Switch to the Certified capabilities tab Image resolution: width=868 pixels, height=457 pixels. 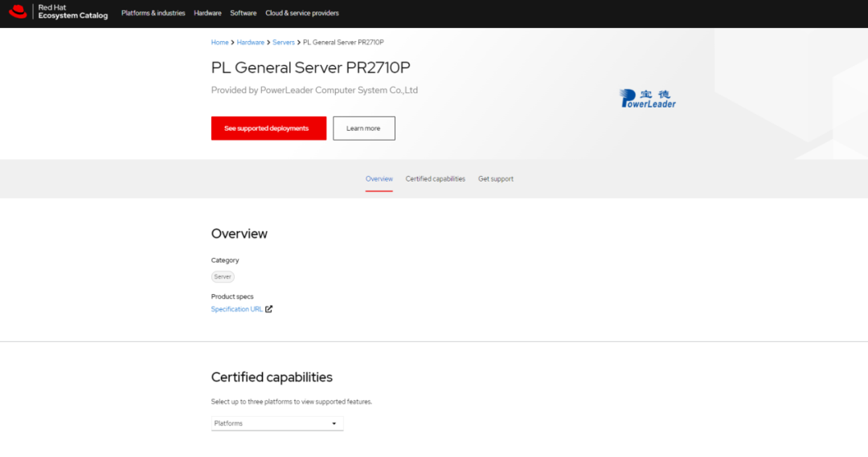(435, 179)
